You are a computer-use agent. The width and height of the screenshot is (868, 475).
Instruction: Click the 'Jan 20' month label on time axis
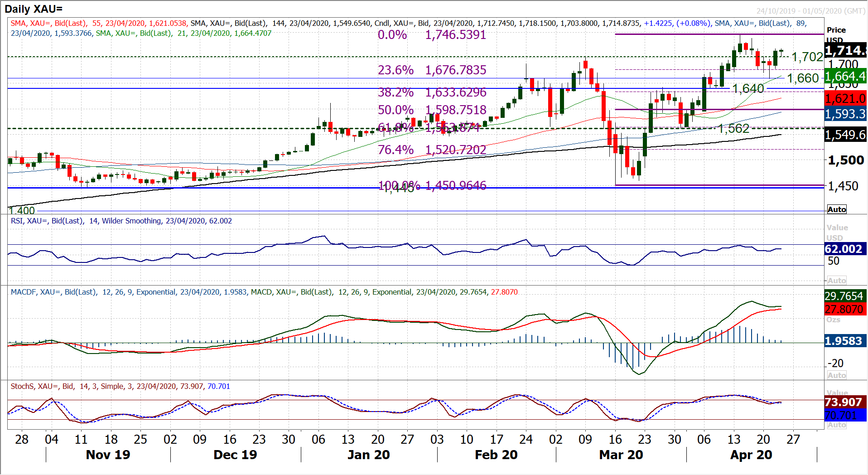369,455
